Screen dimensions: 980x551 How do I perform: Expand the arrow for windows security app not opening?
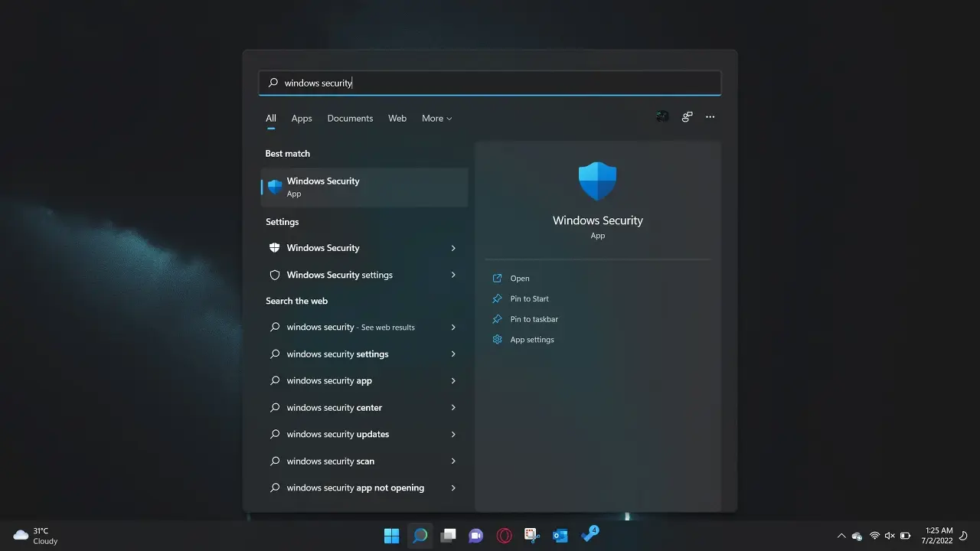coord(453,488)
